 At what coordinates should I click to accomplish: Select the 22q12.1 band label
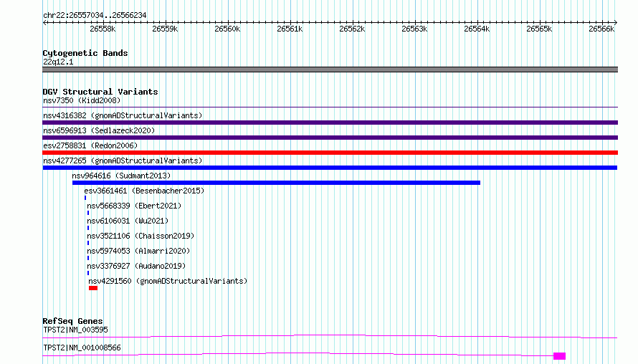pos(58,62)
